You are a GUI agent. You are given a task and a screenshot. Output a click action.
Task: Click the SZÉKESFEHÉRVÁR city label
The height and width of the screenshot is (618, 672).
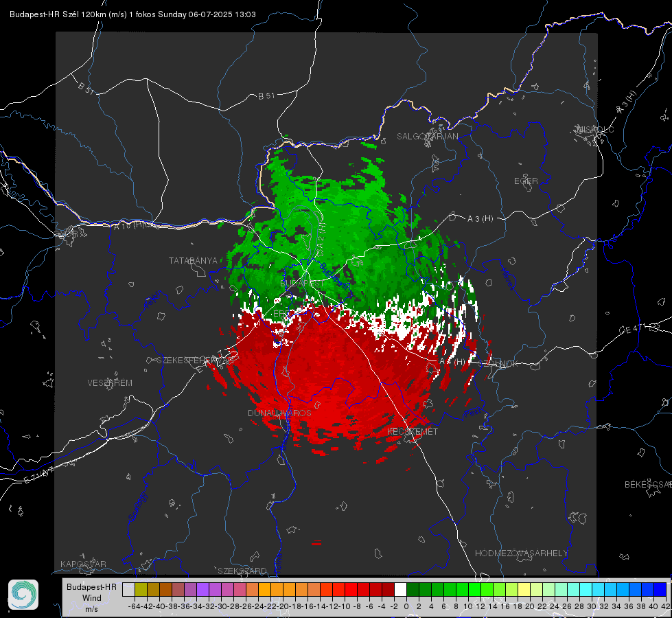(x=196, y=360)
